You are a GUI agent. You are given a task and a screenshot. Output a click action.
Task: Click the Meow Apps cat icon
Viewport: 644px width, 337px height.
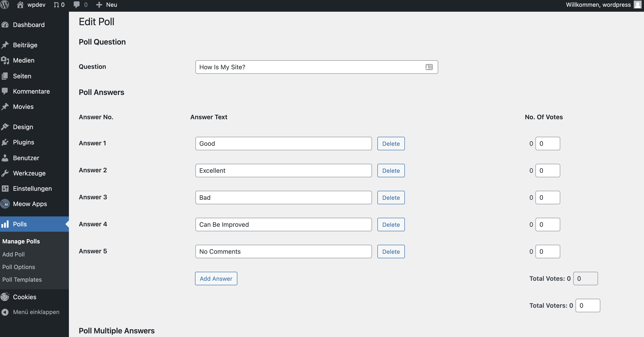[5, 204]
